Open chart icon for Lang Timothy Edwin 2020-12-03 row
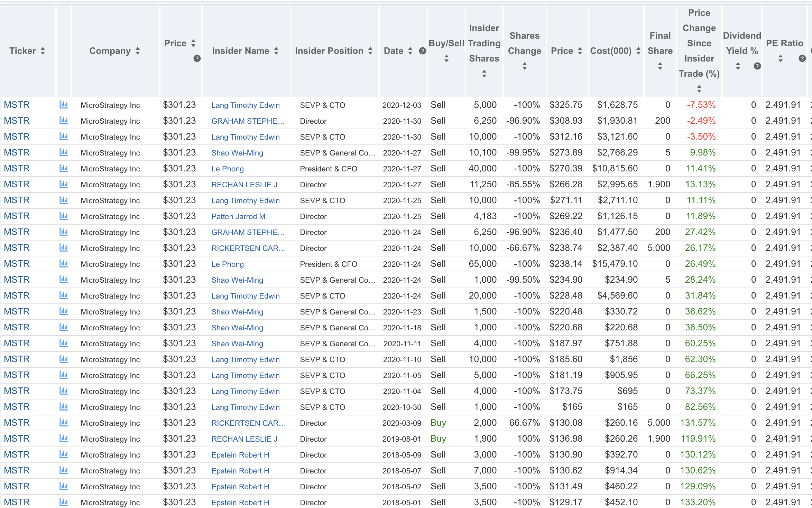The image size is (812, 508). click(64, 105)
